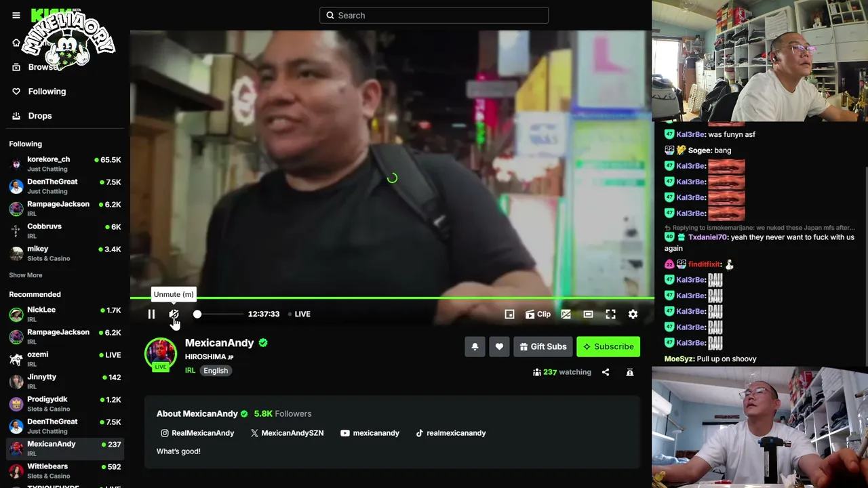The image size is (868, 488).
Task: Click finditfixit's username in chat
Action: (705, 264)
